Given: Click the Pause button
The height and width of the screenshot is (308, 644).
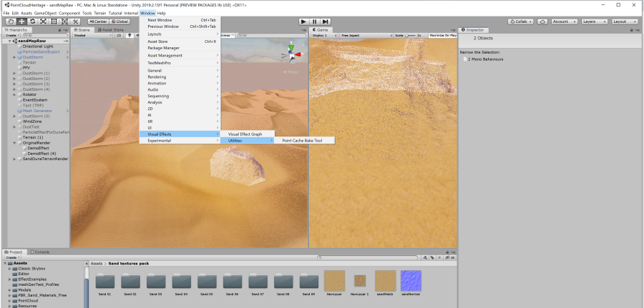Looking at the screenshot, I should coord(316,21).
